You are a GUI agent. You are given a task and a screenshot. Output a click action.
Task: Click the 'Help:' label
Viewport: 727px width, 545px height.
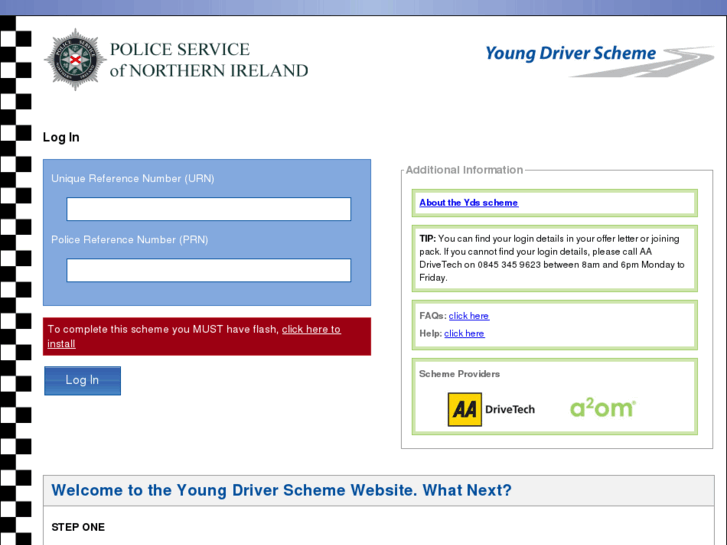(431, 333)
